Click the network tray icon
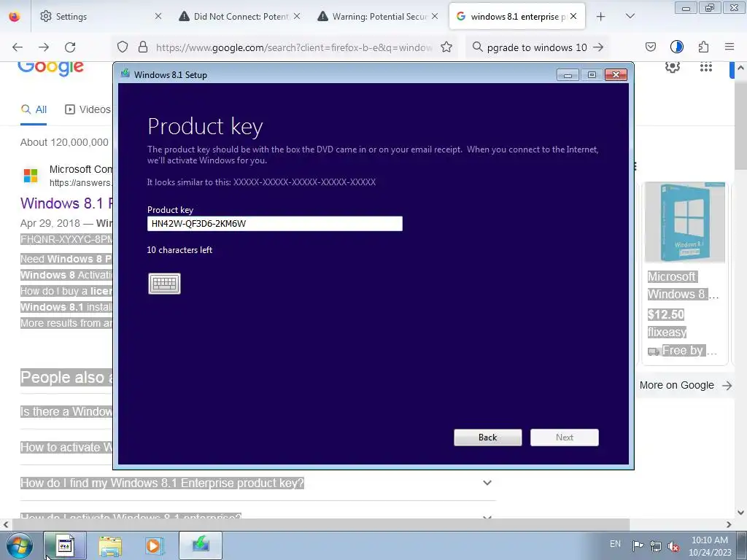 (x=656, y=545)
